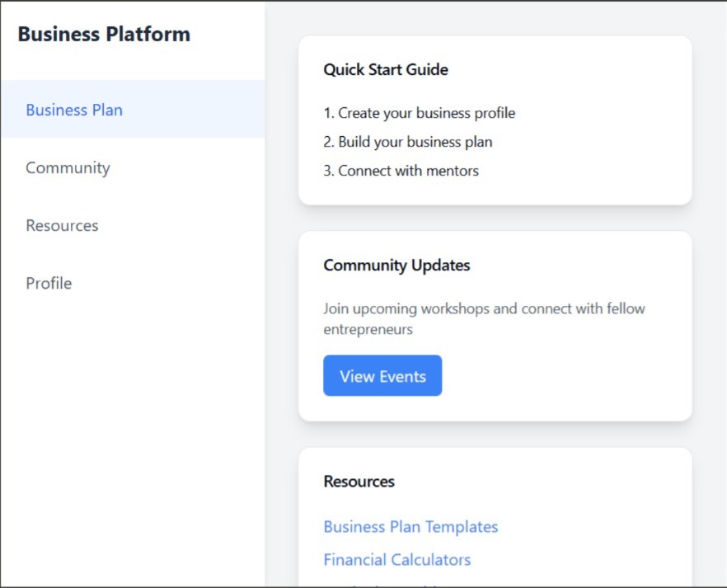Click the View Events button
Image resolution: width=727 pixels, height=588 pixels.
pos(382,376)
